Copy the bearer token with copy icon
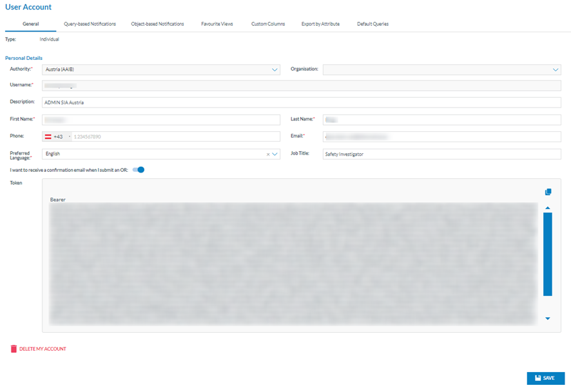 pos(548,192)
